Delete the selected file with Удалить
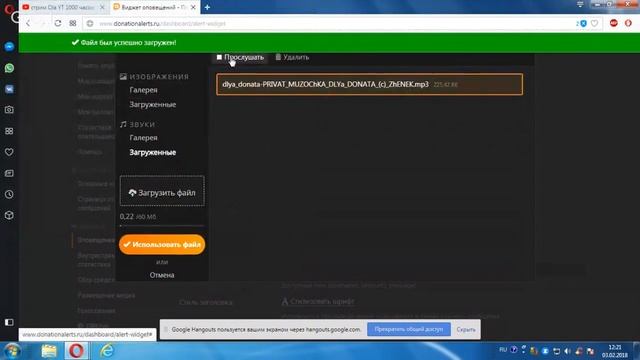The height and width of the screenshot is (360, 640). click(x=292, y=57)
